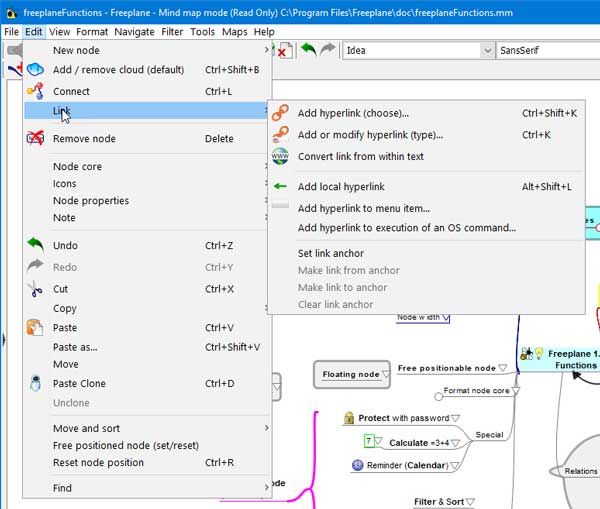Viewport: 600px width, 509px height.
Task: Select Add hyperlink to execution of OS command
Action: pyautogui.click(x=426, y=228)
